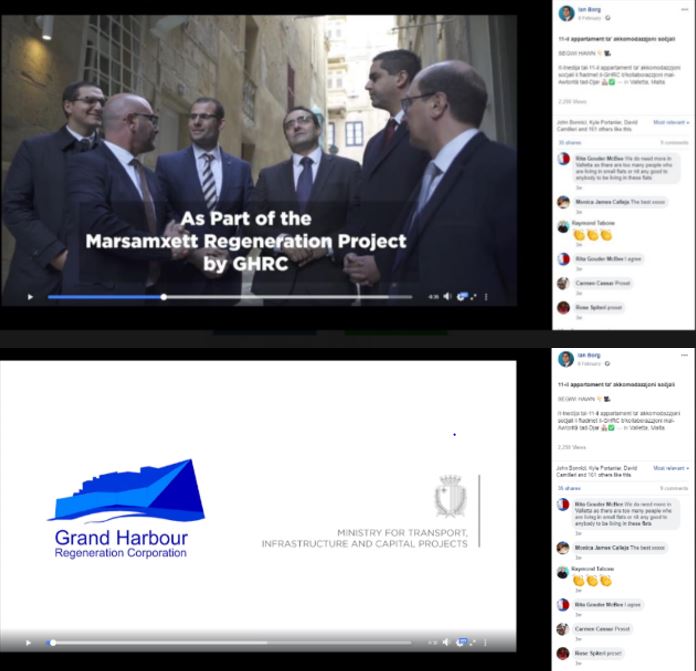Click Raymond's commenter name in Grand Harbour panel
696x671 pixels.
pos(593,568)
